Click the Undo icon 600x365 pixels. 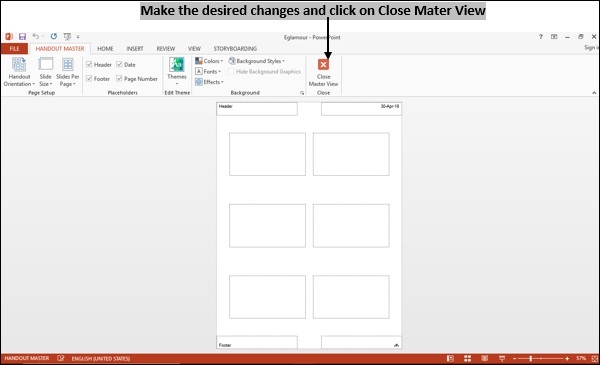click(x=36, y=36)
